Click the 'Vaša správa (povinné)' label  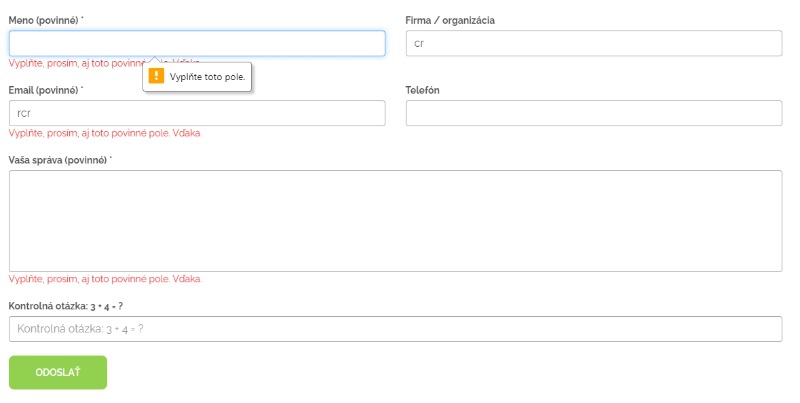[57, 160]
